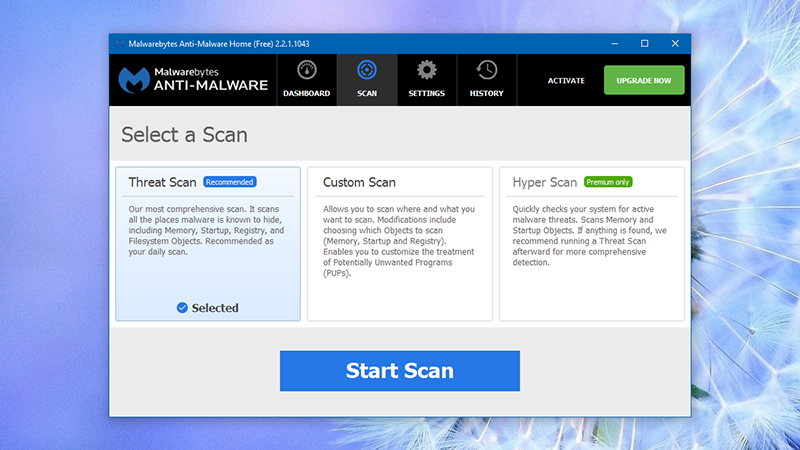Open the Dashboard gauge icon
The width and height of the screenshot is (800, 450).
coord(307,70)
